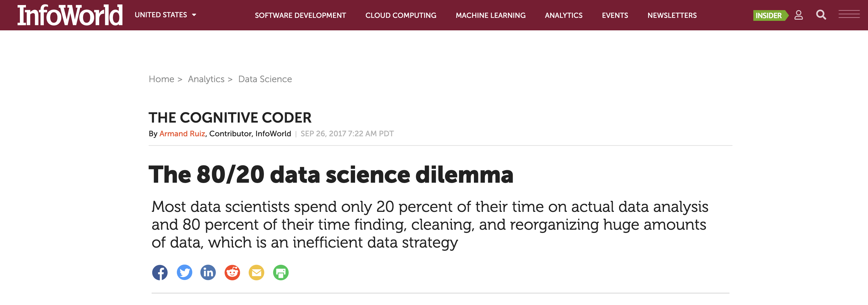868x305 pixels.
Task: Open author Armand Ruiz's profile link
Action: [182, 134]
